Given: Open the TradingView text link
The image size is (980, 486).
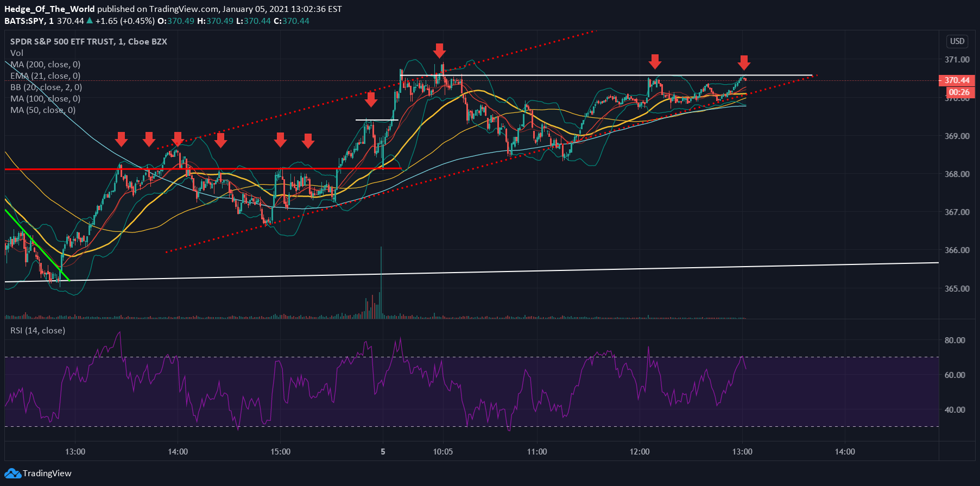Looking at the screenshot, I should pos(47,474).
